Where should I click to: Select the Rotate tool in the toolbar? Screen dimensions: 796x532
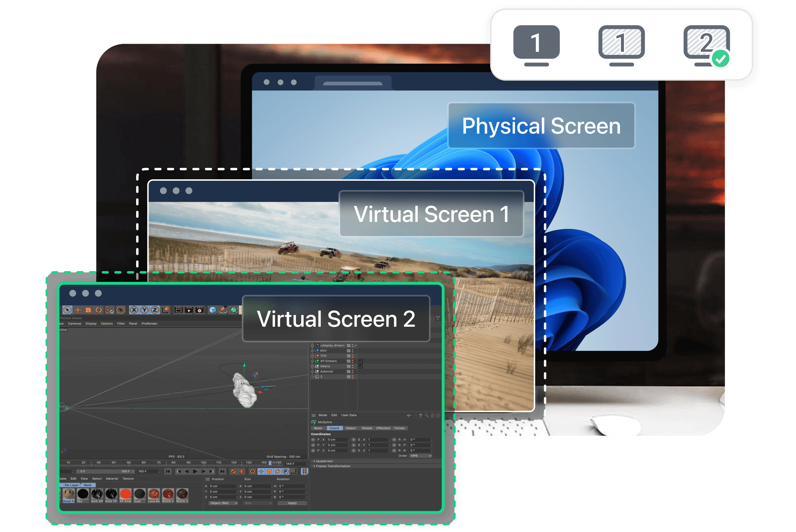click(99, 310)
